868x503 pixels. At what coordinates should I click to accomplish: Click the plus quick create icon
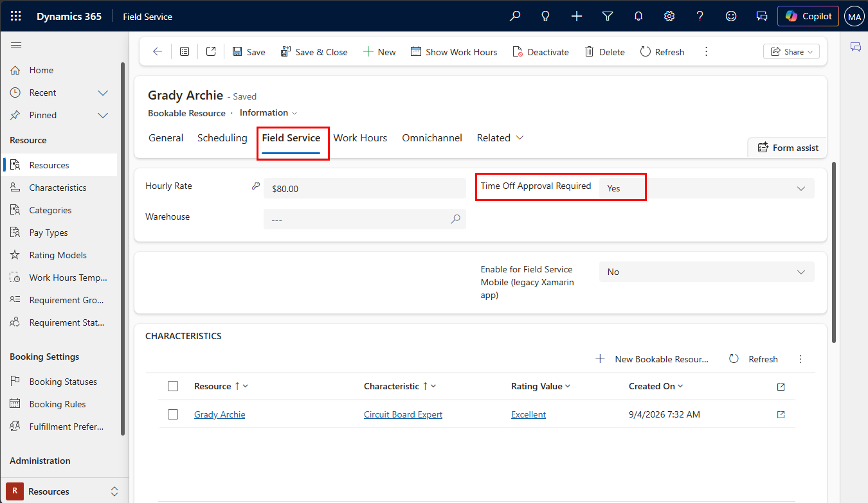(577, 16)
